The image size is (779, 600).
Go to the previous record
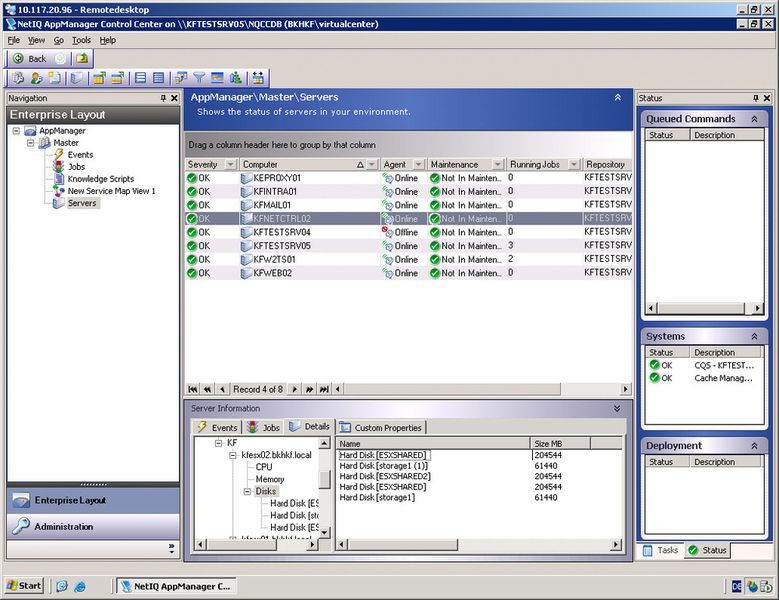point(222,389)
